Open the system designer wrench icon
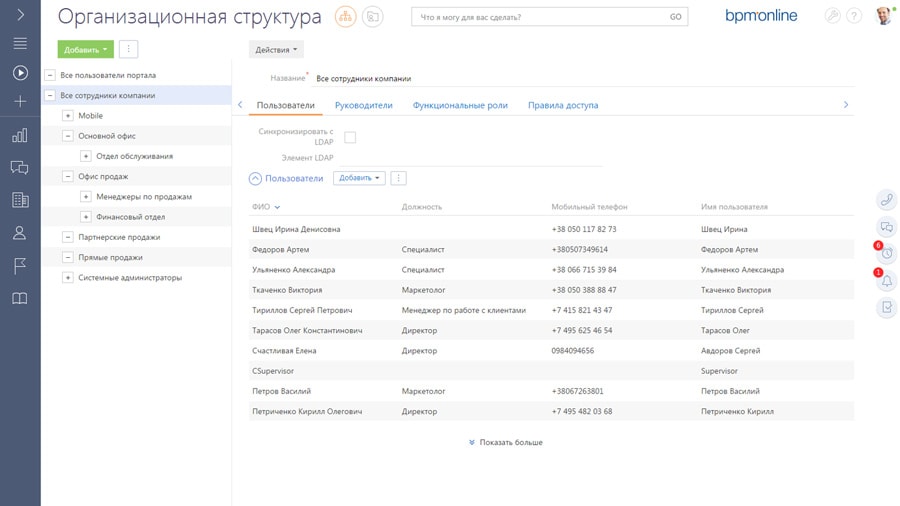Image resolution: width=900 pixels, height=506 pixels. click(x=832, y=15)
